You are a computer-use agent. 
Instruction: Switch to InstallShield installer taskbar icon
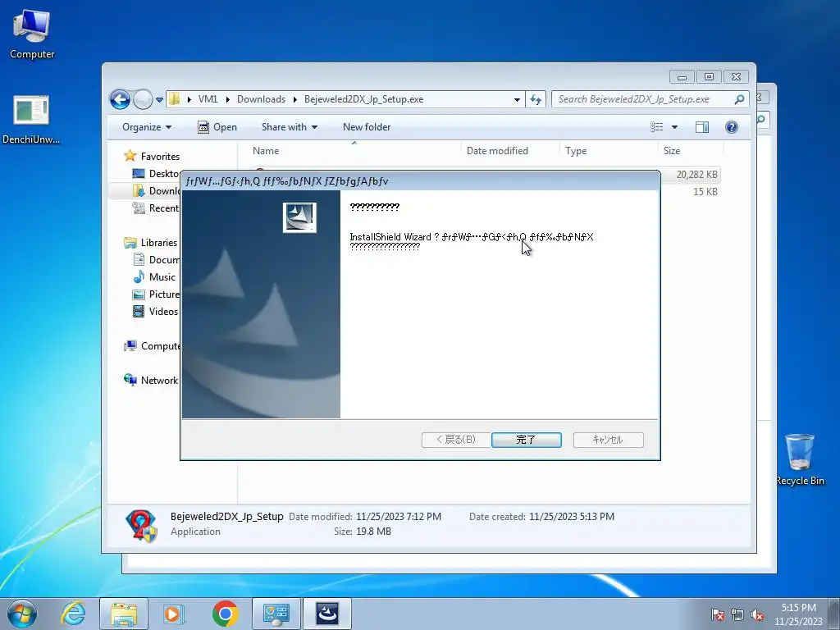pos(327,614)
